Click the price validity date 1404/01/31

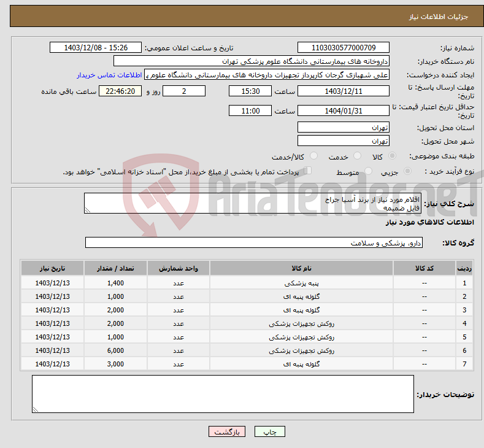pyautogui.click(x=344, y=110)
